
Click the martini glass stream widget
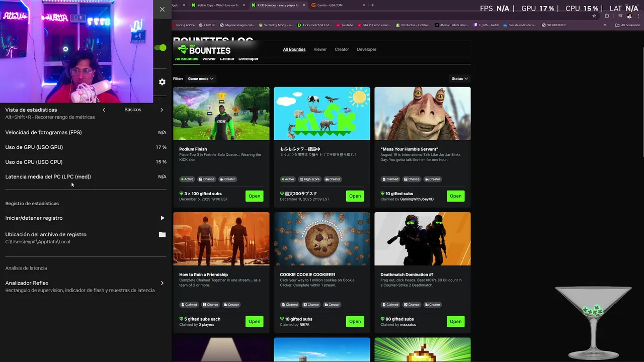pos(593,323)
